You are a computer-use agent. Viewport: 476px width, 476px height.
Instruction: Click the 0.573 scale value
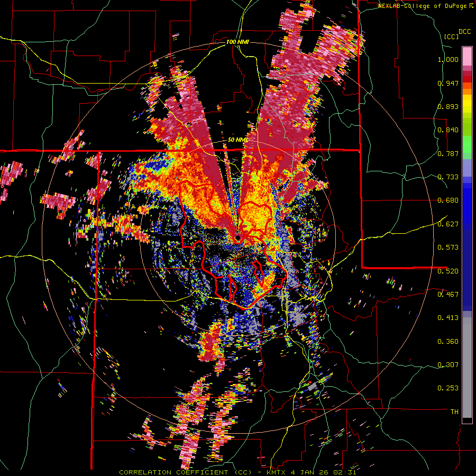[448, 248]
